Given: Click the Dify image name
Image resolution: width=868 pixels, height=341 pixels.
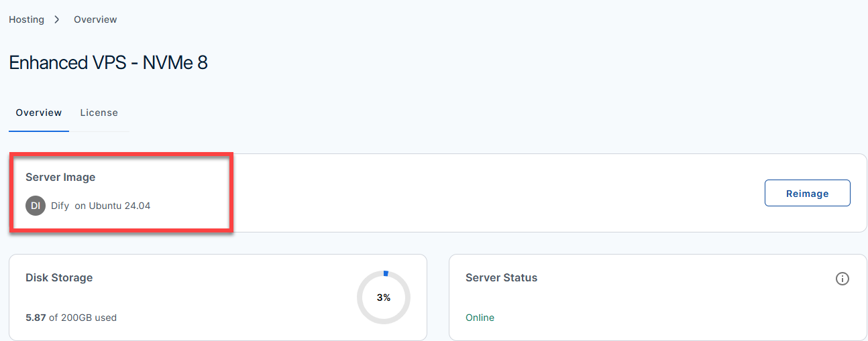Looking at the screenshot, I should point(60,206).
